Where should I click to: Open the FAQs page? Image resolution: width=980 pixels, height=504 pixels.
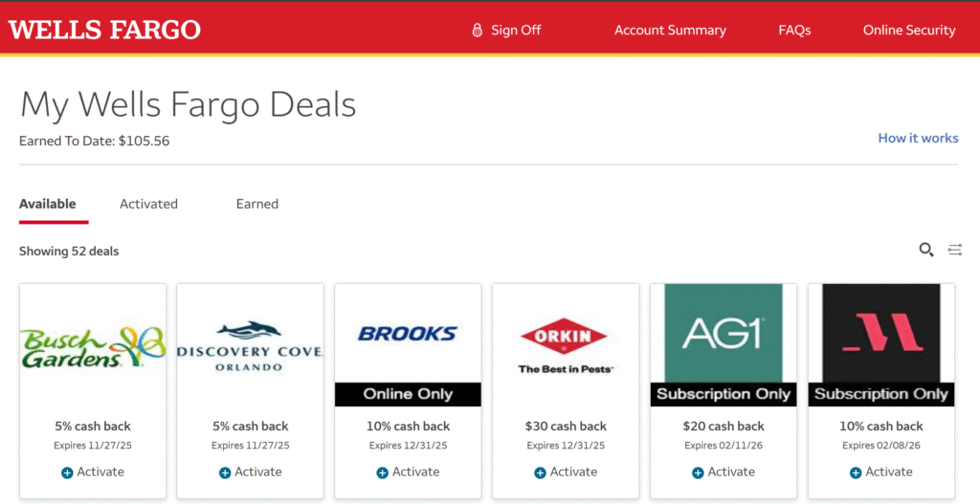click(x=794, y=30)
